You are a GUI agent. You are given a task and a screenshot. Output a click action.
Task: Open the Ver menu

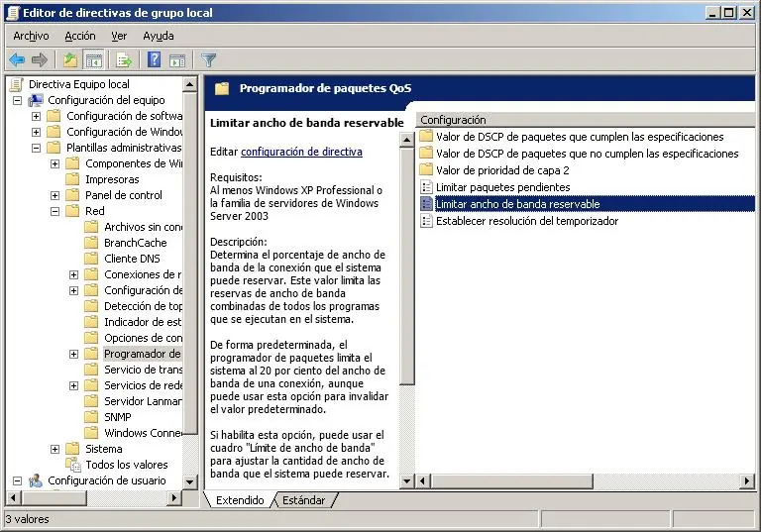[119, 36]
